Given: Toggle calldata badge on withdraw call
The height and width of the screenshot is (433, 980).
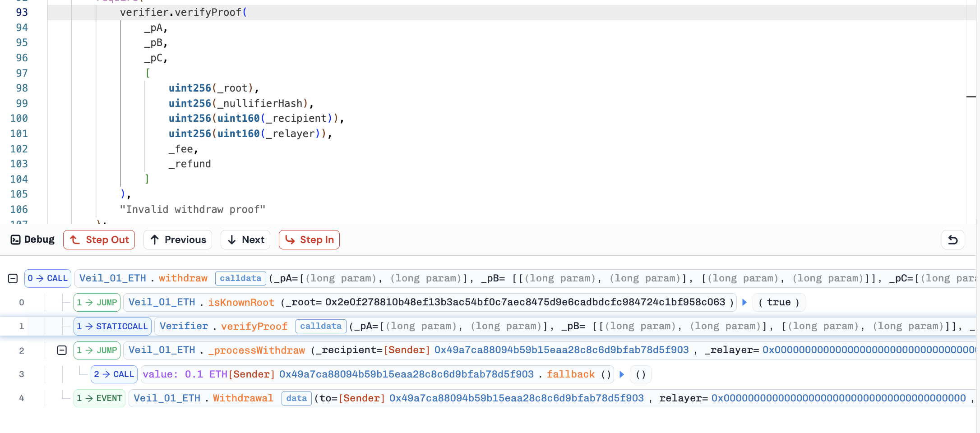Looking at the screenshot, I should click(x=240, y=278).
